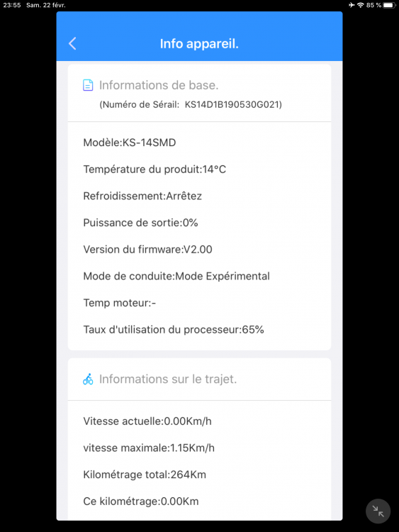Select the Info appareil. page title

199,44
